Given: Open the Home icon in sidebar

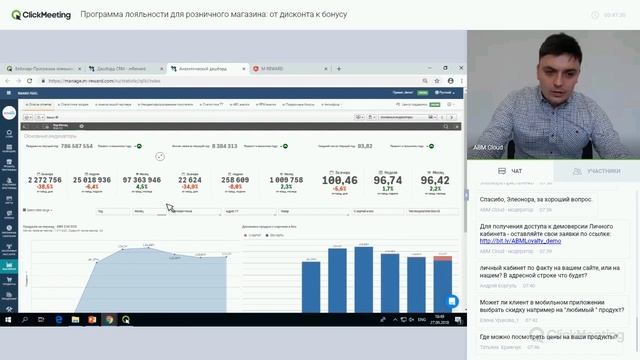Looking at the screenshot, I should pos(9,133).
